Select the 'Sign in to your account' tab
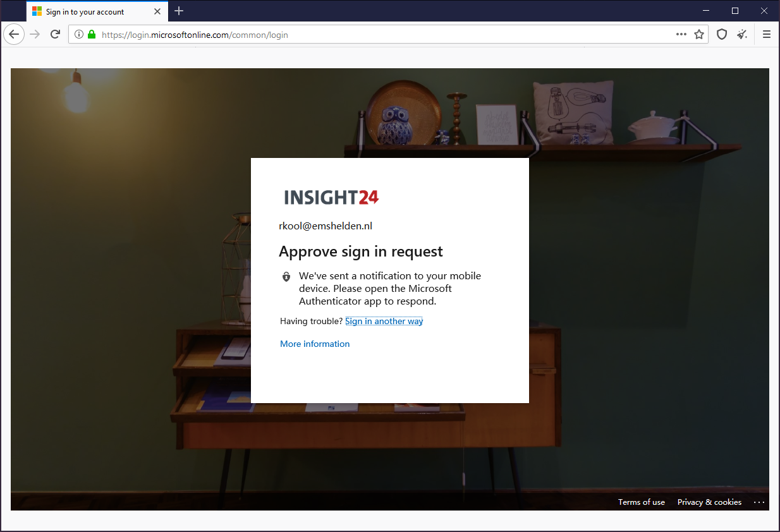780x532 pixels. [97, 11]
